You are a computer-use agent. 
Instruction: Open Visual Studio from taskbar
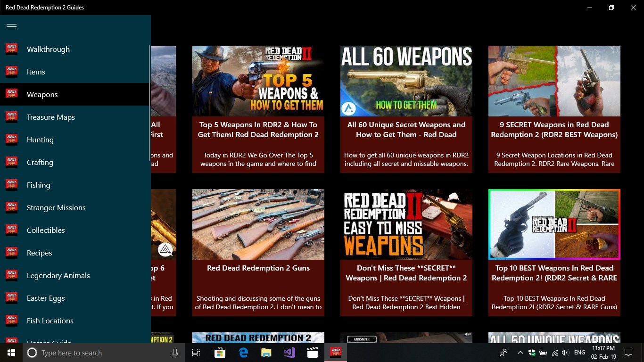coord(289,353)
